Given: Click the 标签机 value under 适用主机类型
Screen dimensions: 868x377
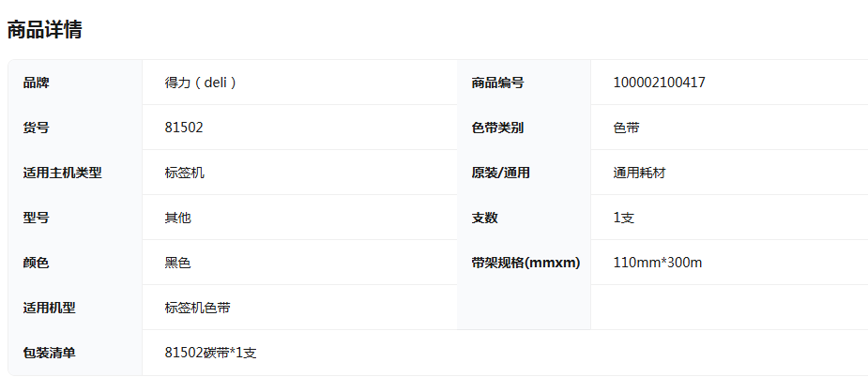Looking at the screenshot, I should point(184,173).
